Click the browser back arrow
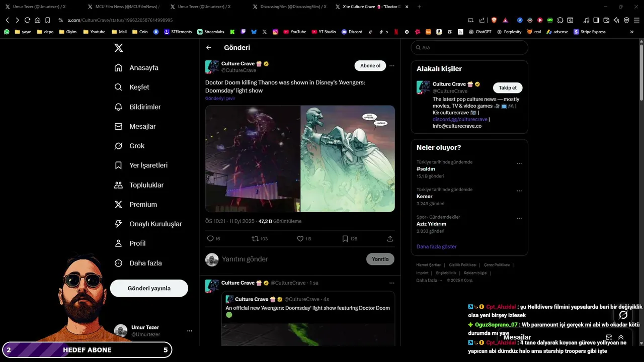 pos(7,20)
